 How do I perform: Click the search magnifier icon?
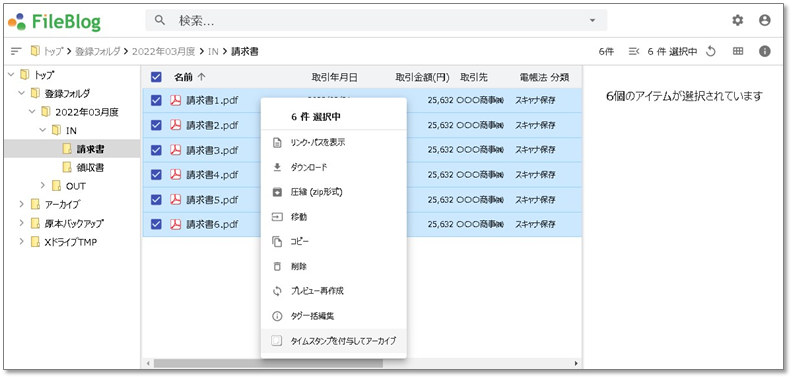click(160, 20)
